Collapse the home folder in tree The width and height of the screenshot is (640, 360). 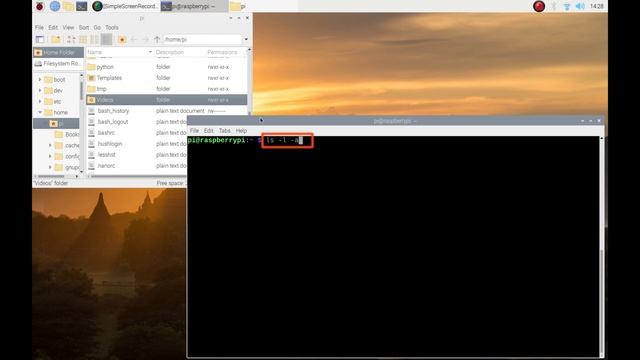(x=40, y=112)
